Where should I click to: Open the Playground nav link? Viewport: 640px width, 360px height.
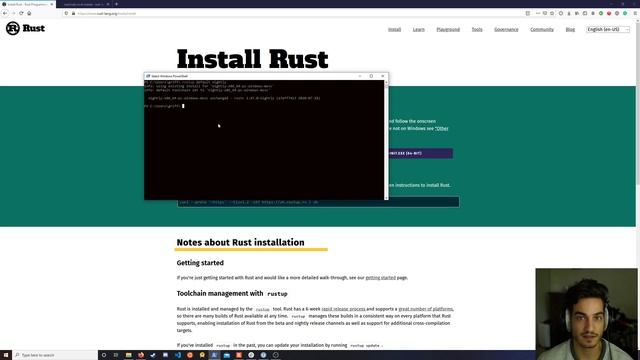(448, 29)
